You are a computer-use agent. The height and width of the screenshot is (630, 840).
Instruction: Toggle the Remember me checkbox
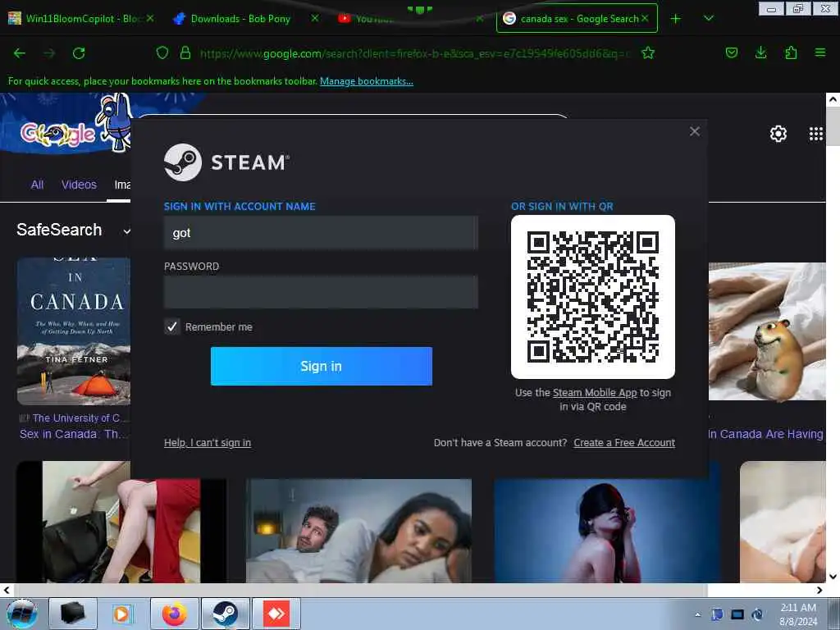172,326
